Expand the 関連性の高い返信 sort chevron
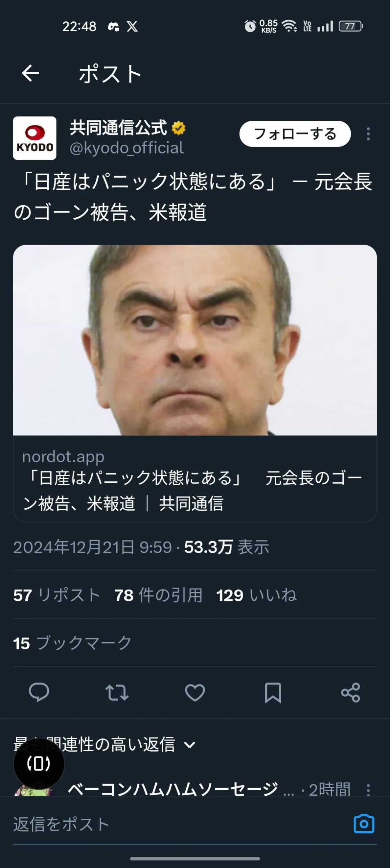This screenshot has width=390, height=868. coord(190,745)
